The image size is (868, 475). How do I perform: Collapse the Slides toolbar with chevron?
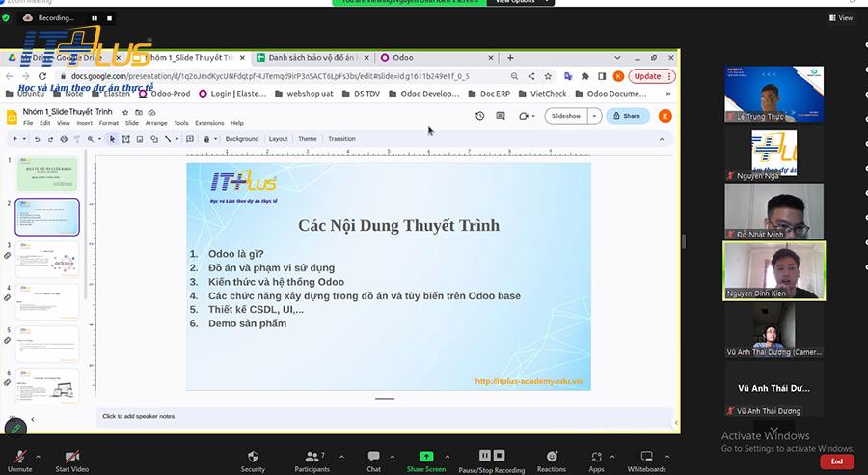662,139
